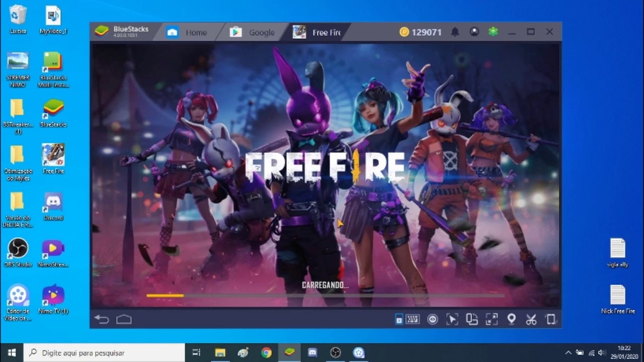Toggle the keyboard controls overlay icon
The height and width of the screenshot is (362, 644).
click(399, 320)
